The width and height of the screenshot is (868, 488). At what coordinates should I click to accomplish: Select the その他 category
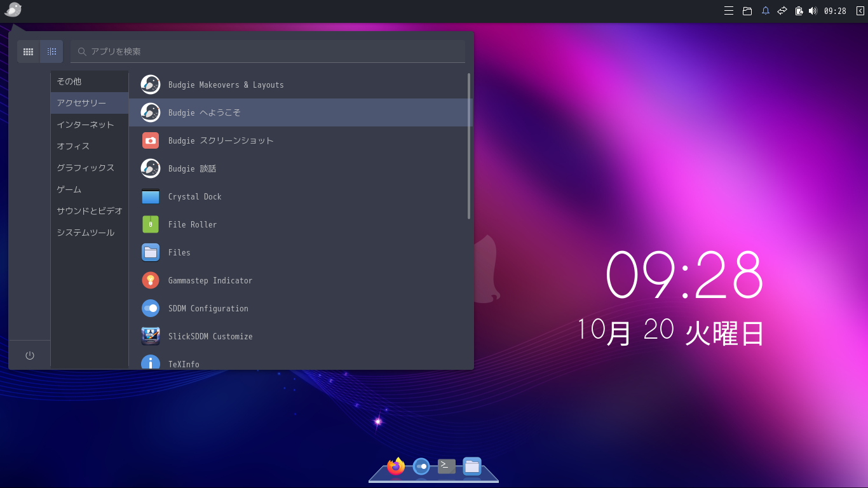(90, 81)
